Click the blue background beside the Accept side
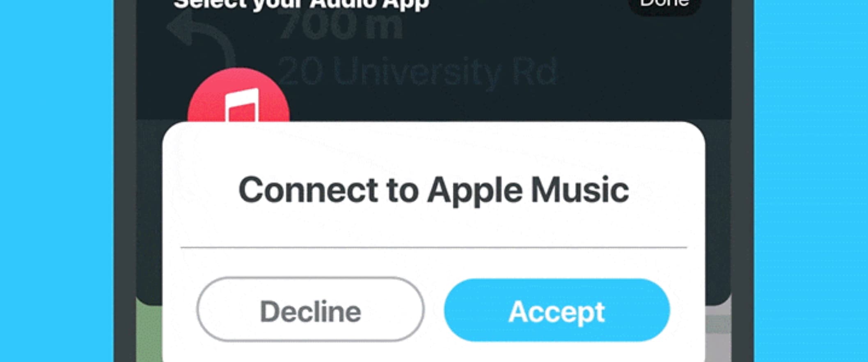The image size is (868, 362). click(811, 181)
